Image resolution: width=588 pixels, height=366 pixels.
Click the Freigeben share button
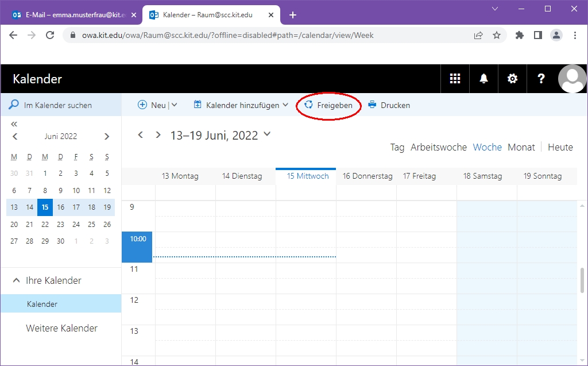[x=328, y=105]
